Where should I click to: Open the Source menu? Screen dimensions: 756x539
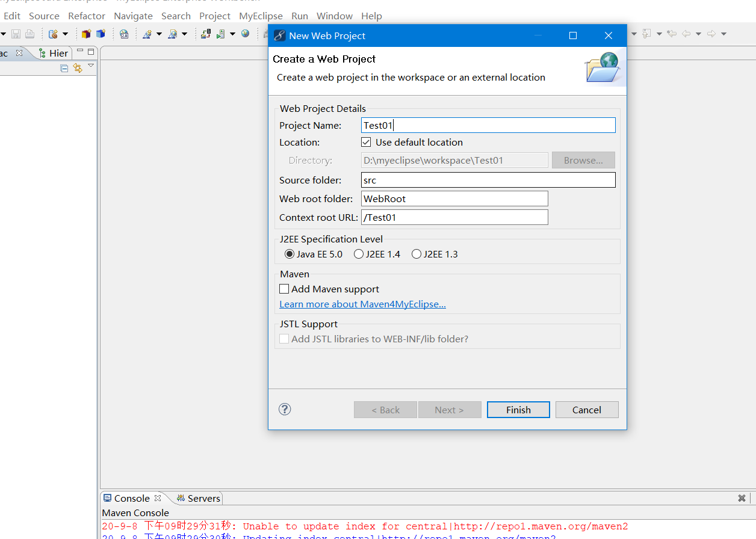[44, 16]
